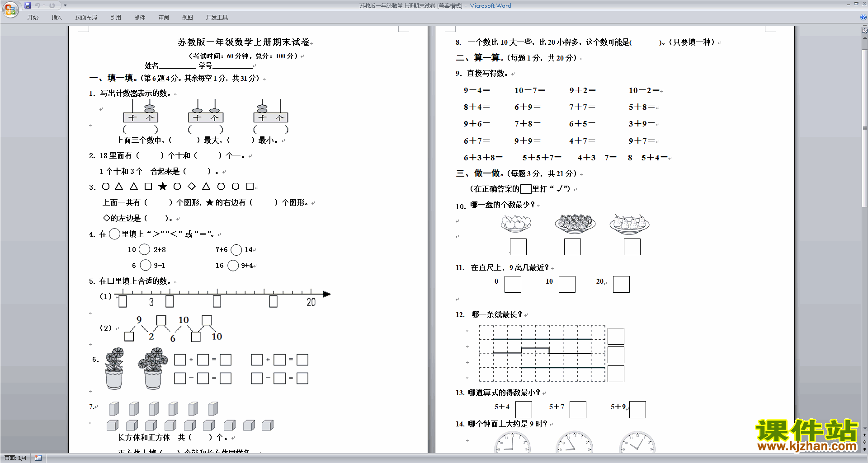Screen dimensions: 868x463
Task: Click the first abacus counter image
Action: 141,111
